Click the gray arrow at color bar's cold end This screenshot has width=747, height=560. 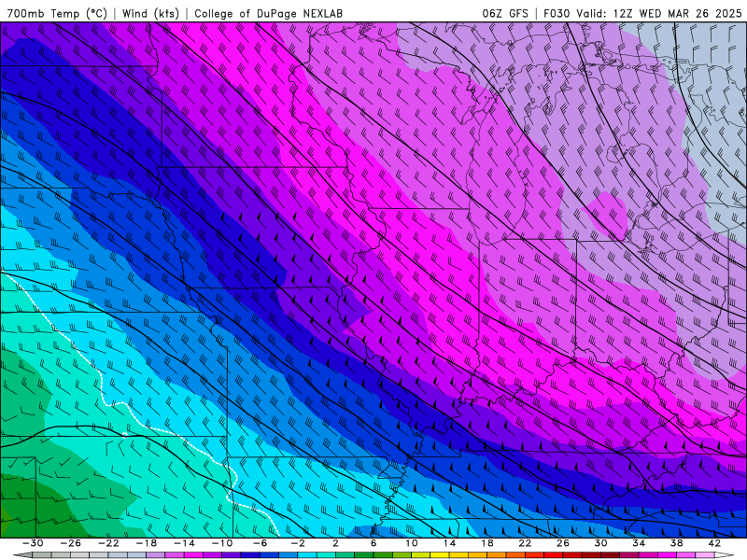click(22, 555)
